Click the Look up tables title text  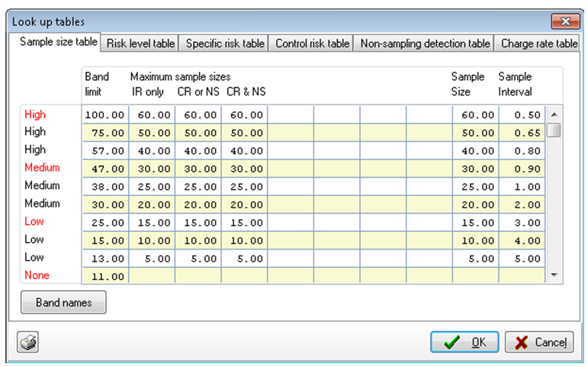coord(48,22)
